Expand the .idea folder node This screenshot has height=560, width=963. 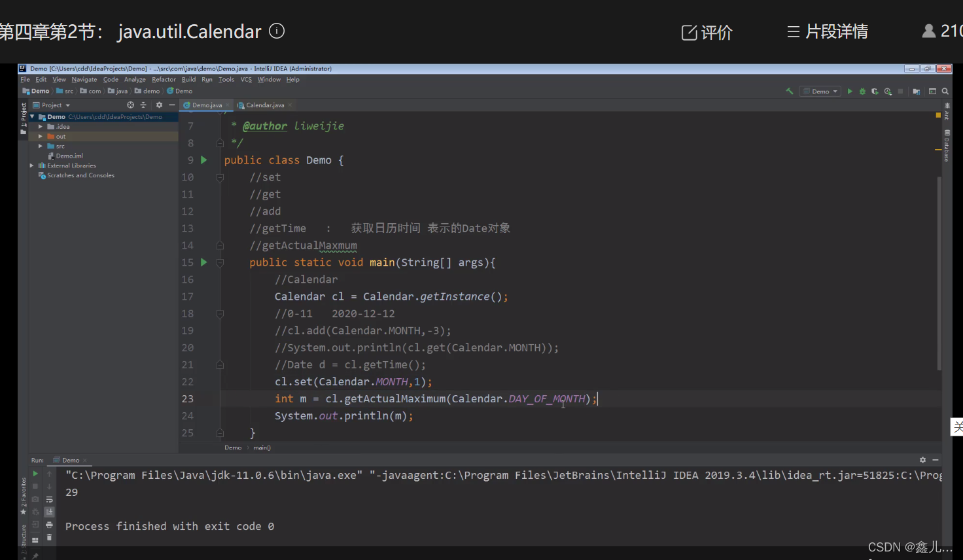coord(41,127)
